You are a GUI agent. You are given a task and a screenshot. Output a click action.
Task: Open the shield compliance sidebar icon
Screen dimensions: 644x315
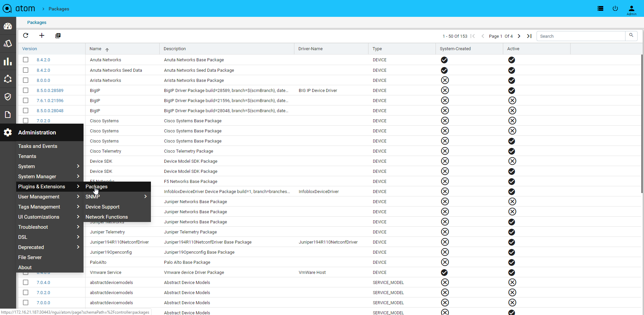coord(8,97)
